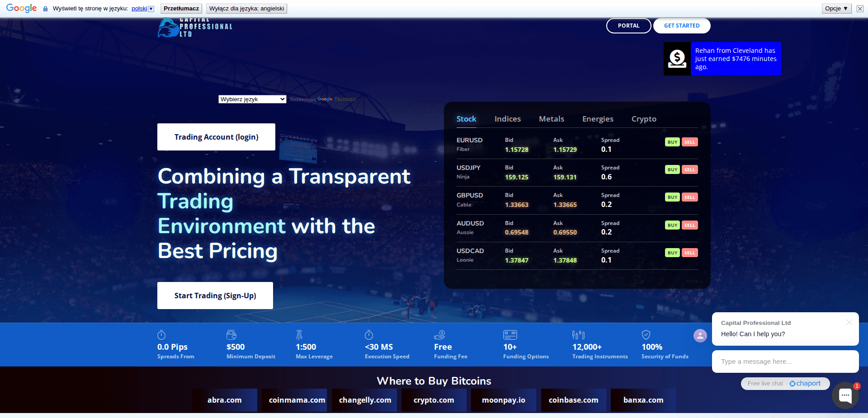Open the polski language selector in translate bar

142,9
